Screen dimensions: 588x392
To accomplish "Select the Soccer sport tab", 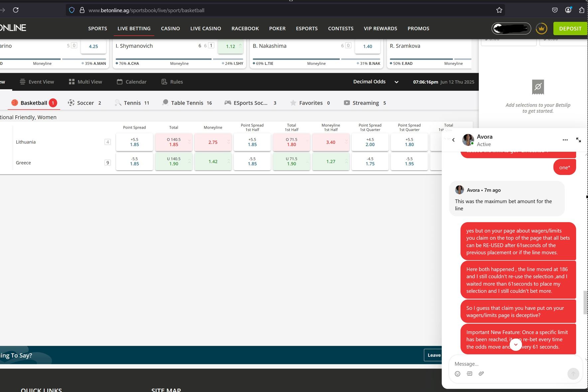I will coord(84,103).
